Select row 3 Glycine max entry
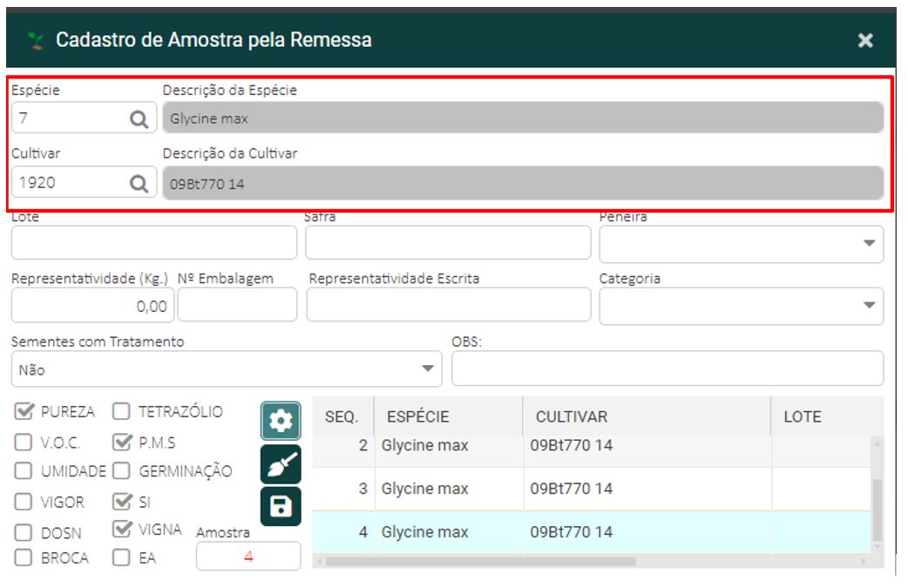The image size is (908, 588). 424,489
